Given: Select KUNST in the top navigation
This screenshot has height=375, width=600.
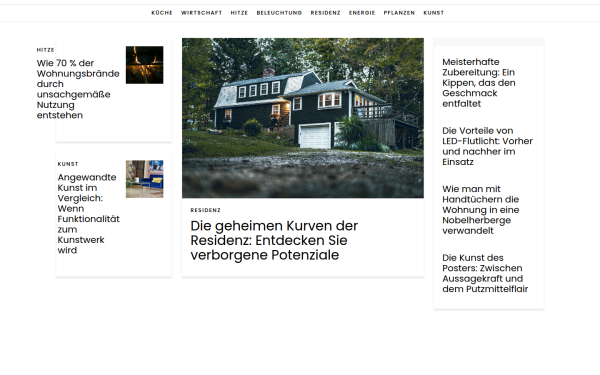Looking at the screenshot, I should 434,13.
